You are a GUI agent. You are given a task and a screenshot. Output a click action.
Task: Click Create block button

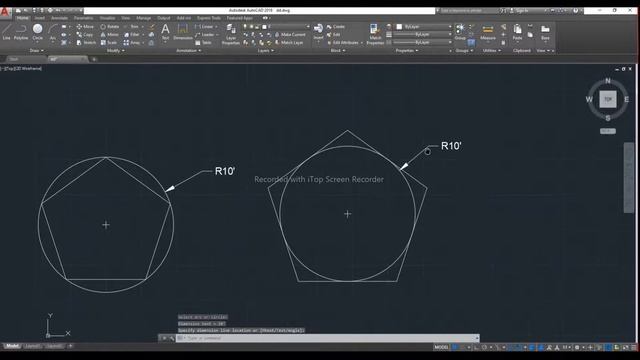336,27
